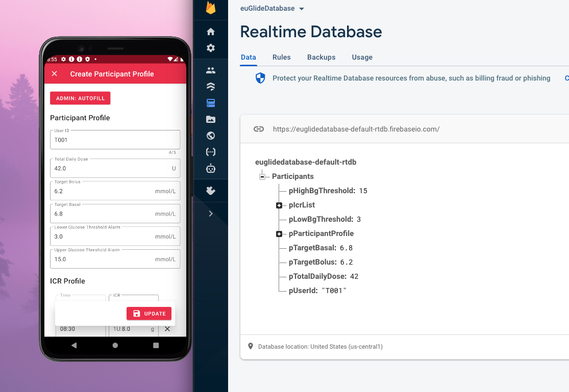Switch to the Backups tab
Screen dimensions: 569x392
(x=321, y=57)
